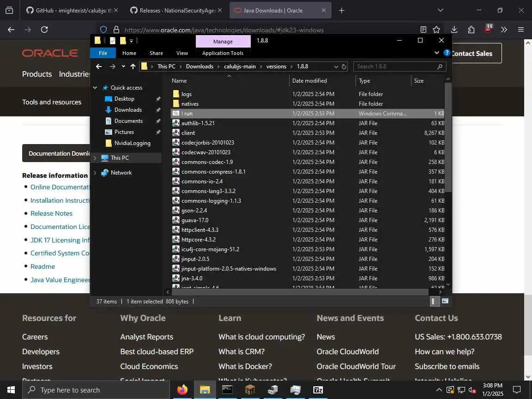The height and width of the screenshot is (399, 532).
Task: Open Firefox downloads panel icon
Action: 454,30
